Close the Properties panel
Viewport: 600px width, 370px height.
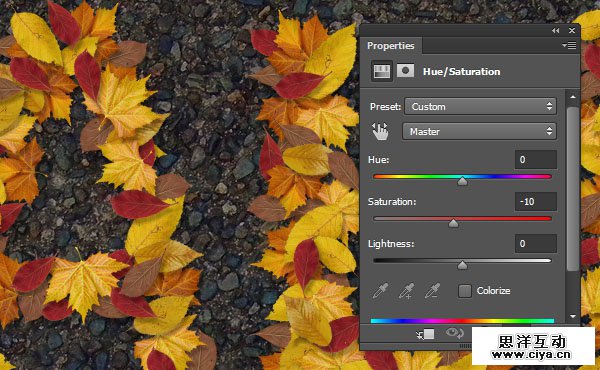[x=572, y=31]
